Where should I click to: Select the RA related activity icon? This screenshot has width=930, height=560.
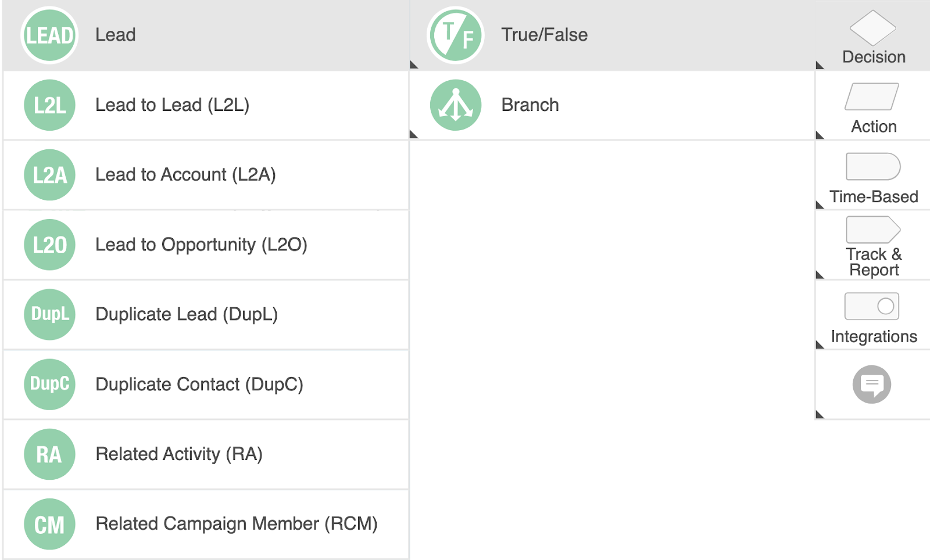(49, 454)
